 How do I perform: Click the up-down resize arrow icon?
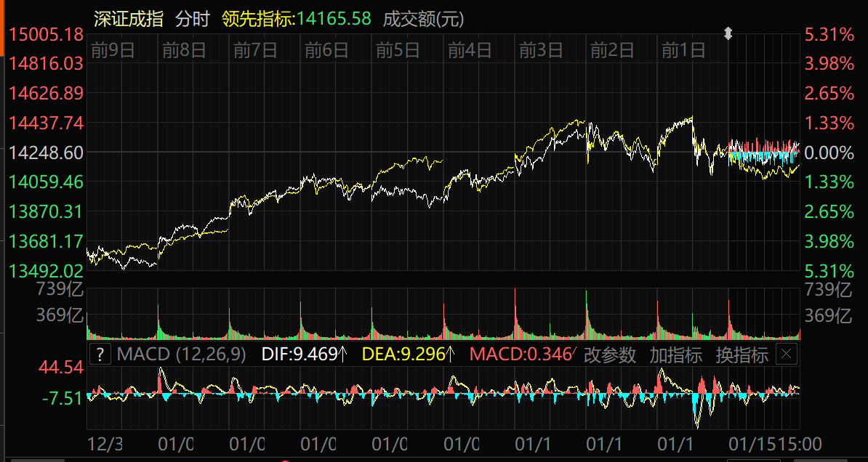(728, 34)
